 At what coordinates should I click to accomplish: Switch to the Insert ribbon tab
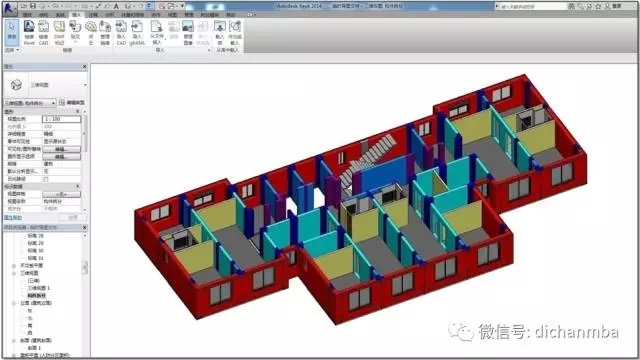tap(76, 15)
